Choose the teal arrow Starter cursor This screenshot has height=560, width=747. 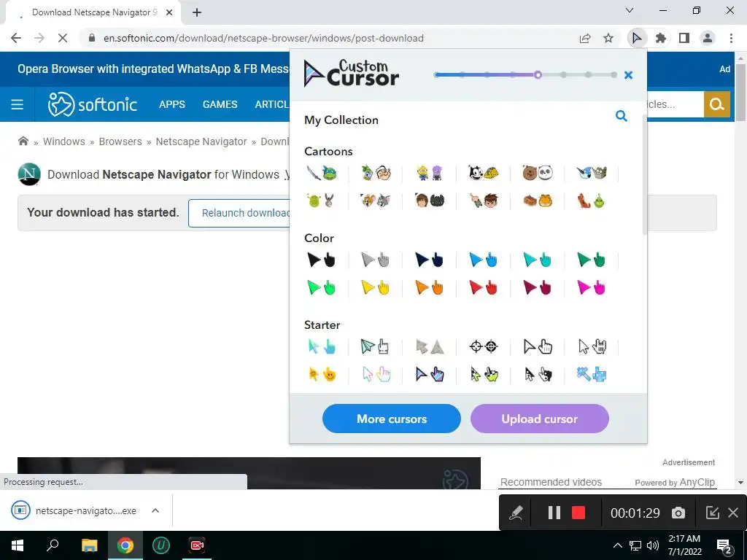point(322,346)
